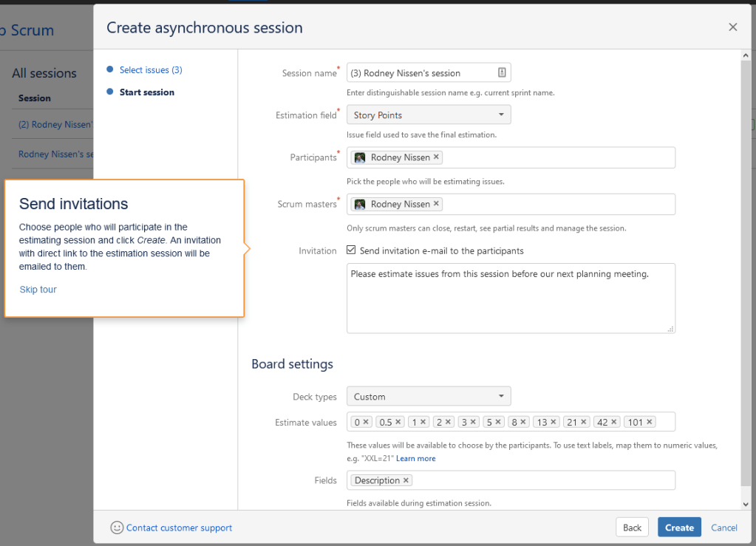Remove Rodney Nissen from Participants
Image resolution: width=756 pixels, height=546 pixels.
pyautogui.click(x=436, y=157)
